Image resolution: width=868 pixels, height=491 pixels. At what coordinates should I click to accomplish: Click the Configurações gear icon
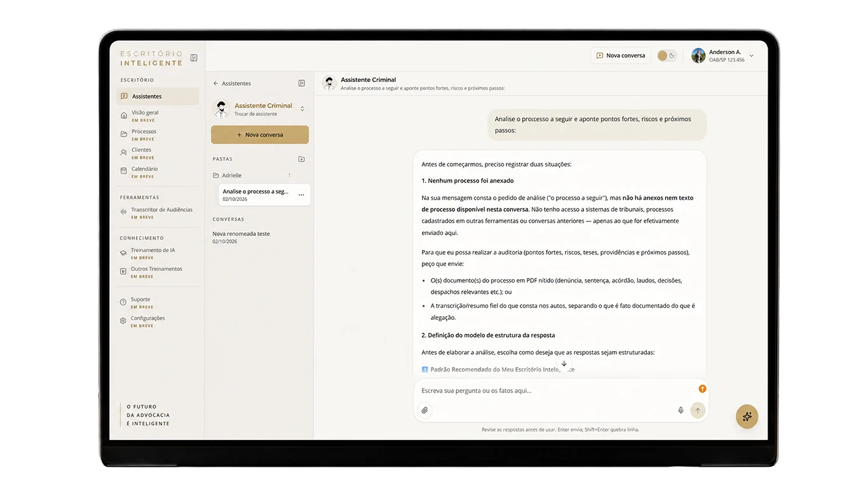123,321
